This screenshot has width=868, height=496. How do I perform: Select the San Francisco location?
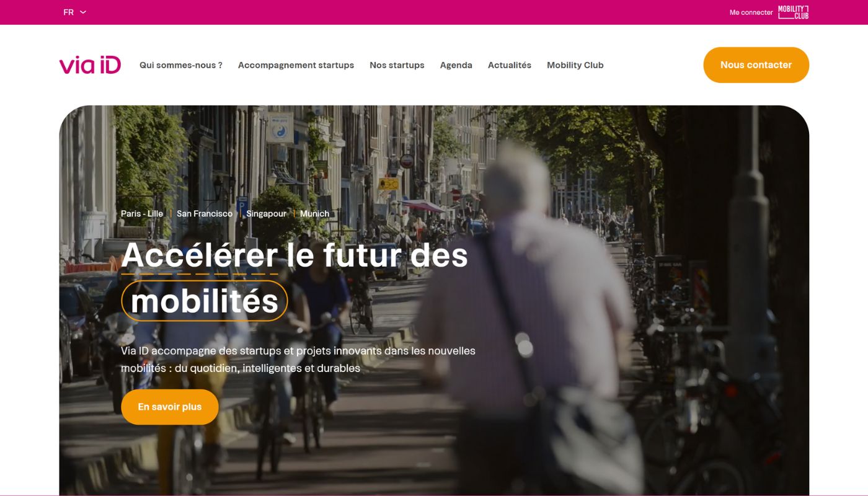pyautogui.click(x=205, y=213)
